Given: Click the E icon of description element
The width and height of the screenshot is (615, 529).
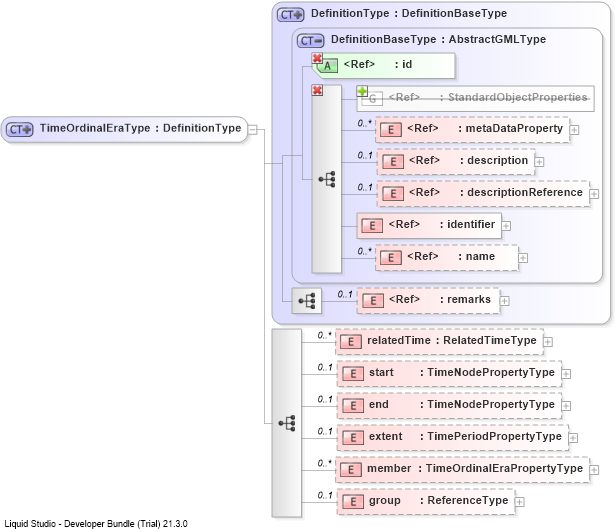Looking at the screenshot, I should [393, 162].
